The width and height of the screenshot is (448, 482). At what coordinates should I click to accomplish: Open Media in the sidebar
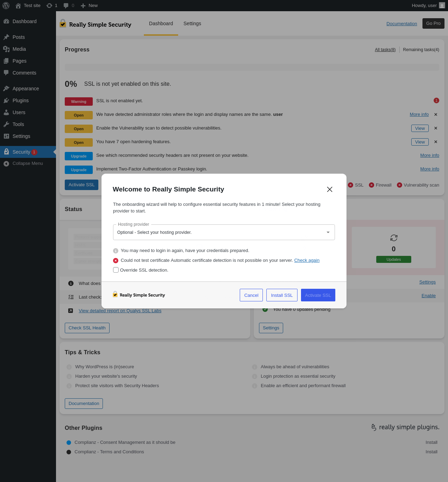(28, 49)
